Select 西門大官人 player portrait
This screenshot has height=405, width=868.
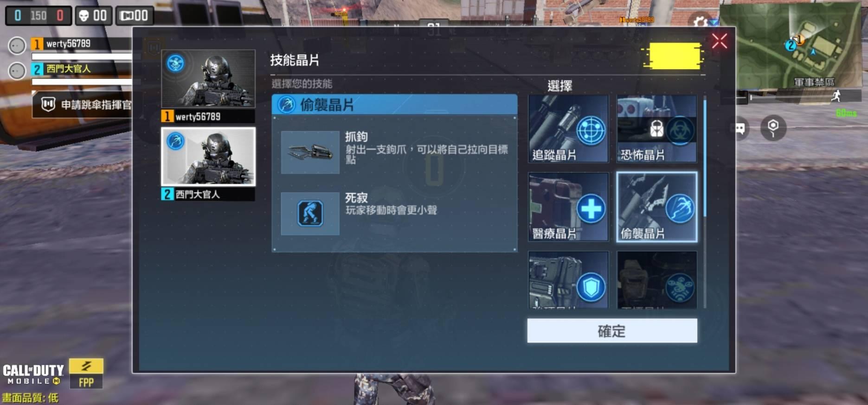(x=208, y=157)
